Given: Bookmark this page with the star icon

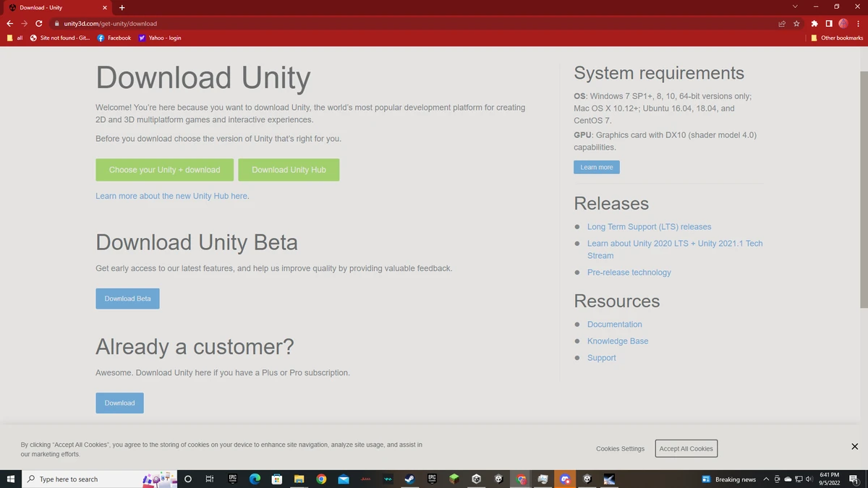Looking at the screenshot, I should coord(796,23).
